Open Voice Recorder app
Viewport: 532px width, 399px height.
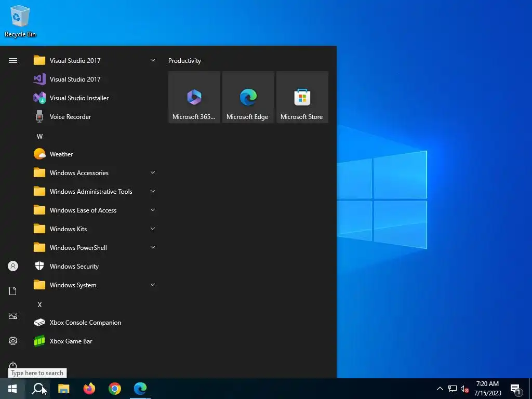tap(94, 117)
